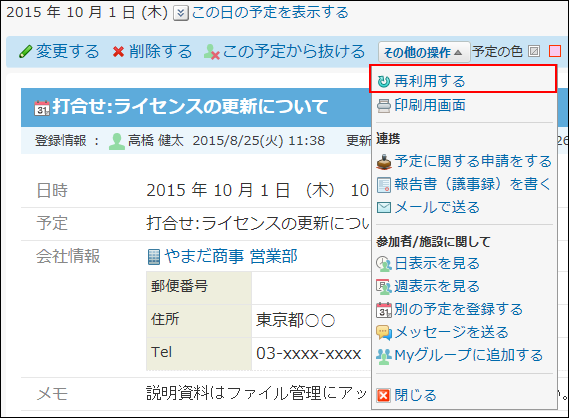Select the no-color box beside 予定の色
The height and width of the screenshot is (418, 569).
[x=534, y=51]
